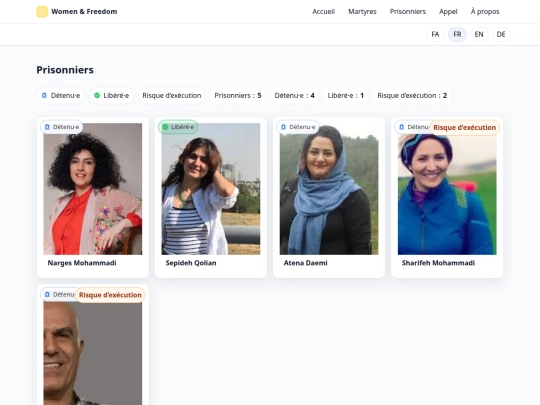Click Risque d'exécution badge on Sharifeh Mohammadi card
540x405 pixels.
point(464,127)
